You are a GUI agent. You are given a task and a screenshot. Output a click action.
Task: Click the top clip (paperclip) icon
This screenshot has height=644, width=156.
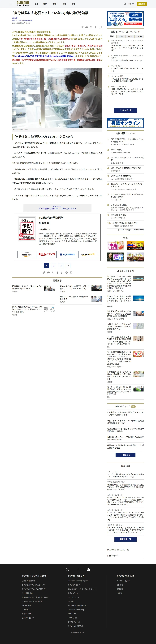tap(82, 27)
